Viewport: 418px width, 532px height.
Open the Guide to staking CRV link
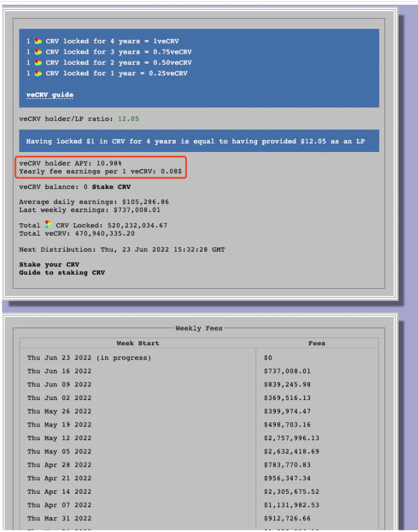pyautogui.click(x=62, y=272)
